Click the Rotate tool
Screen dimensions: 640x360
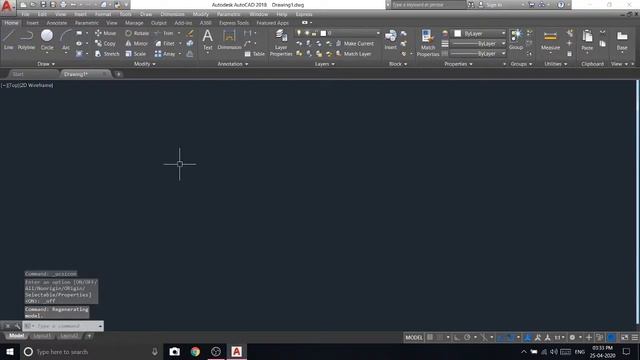tap(137, 33)
